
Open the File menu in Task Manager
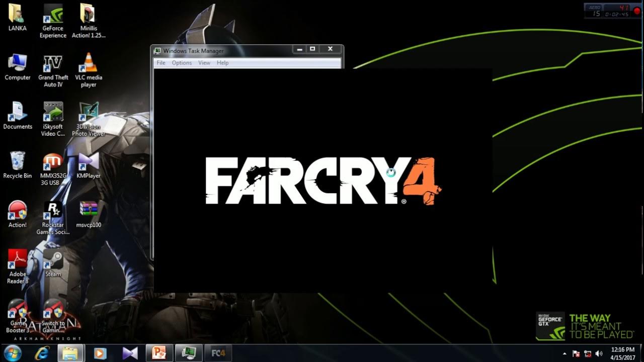pyautogui.click(x=161, y=63)
